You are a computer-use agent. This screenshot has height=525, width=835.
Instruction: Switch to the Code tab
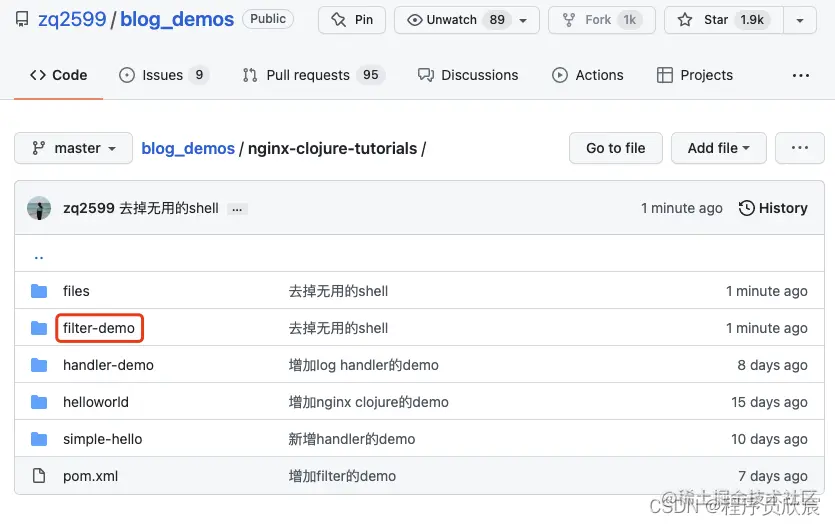pos(59,75)
